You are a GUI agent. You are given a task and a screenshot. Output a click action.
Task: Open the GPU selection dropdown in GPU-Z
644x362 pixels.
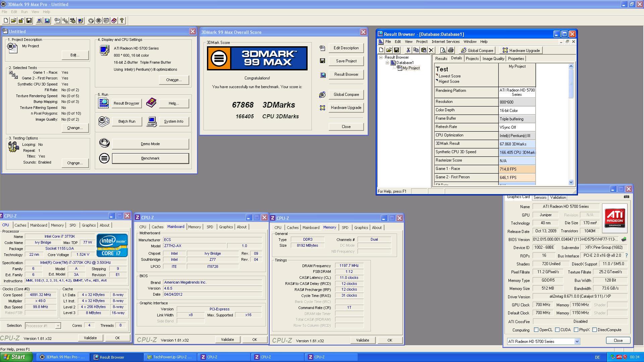pyautogui.click(x=577, y=342)
